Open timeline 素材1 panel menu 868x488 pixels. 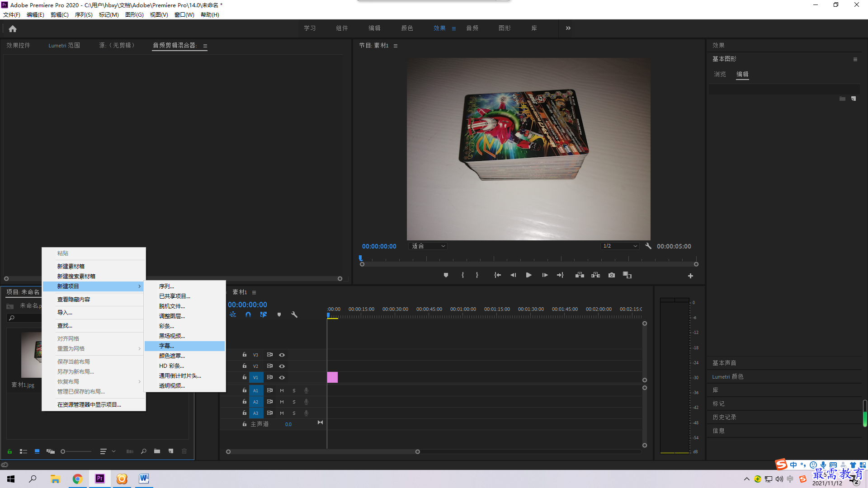tap(254, 292)
